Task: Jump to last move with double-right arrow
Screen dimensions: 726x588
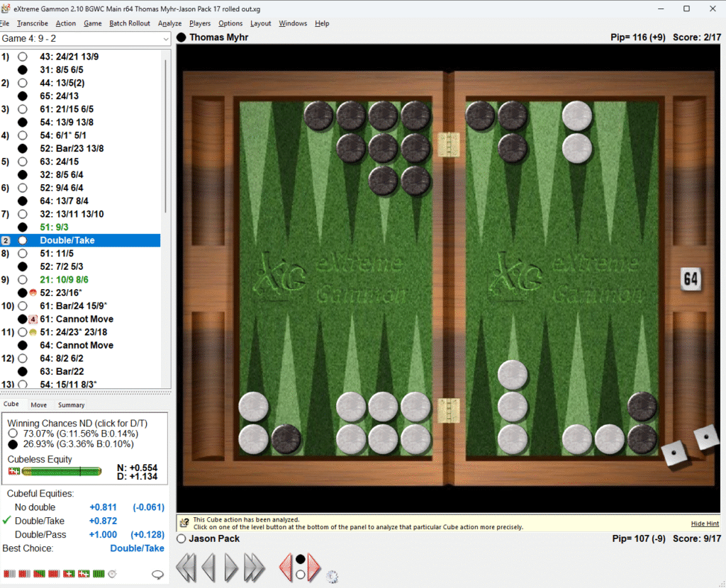Action: pos(255,567)
